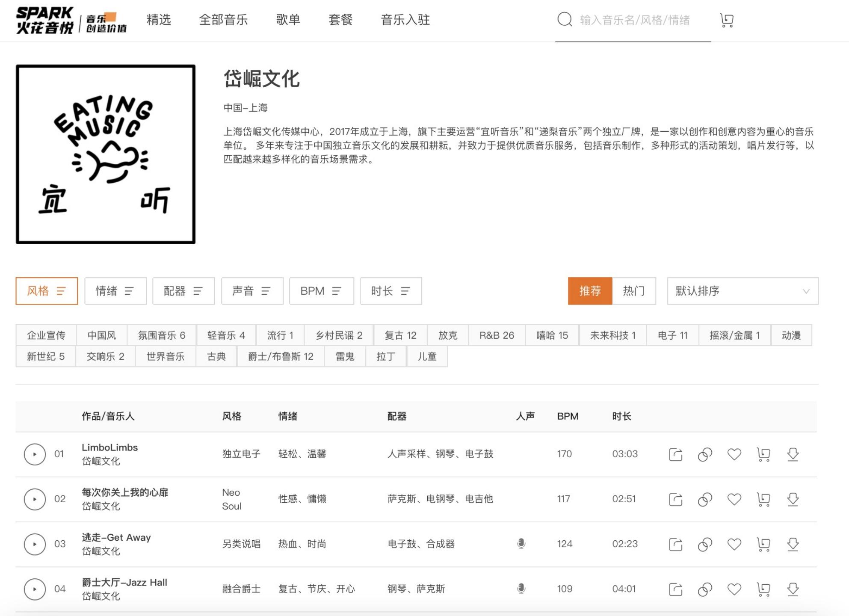The width and height of the screenshot is (849, 616).
Task: Toggle the 嘻哈 15 style tag
Action: (x=552, y=335)
